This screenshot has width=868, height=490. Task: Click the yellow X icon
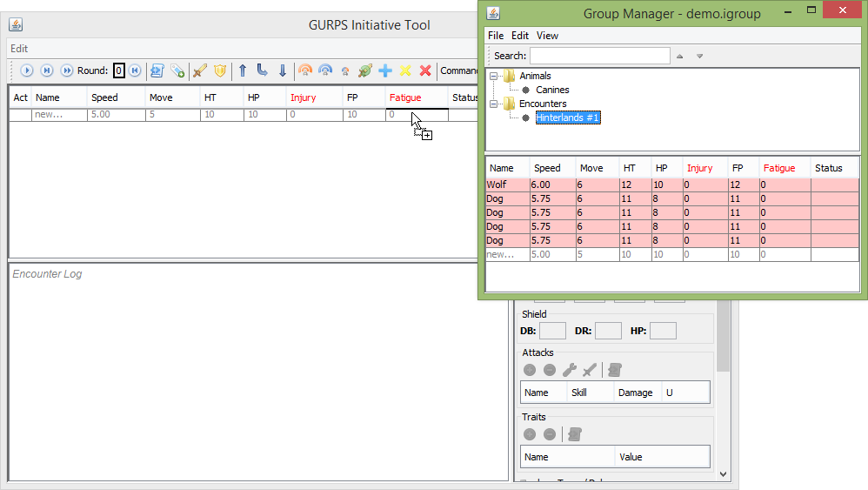pyautogui.click(x=405, y=70)
